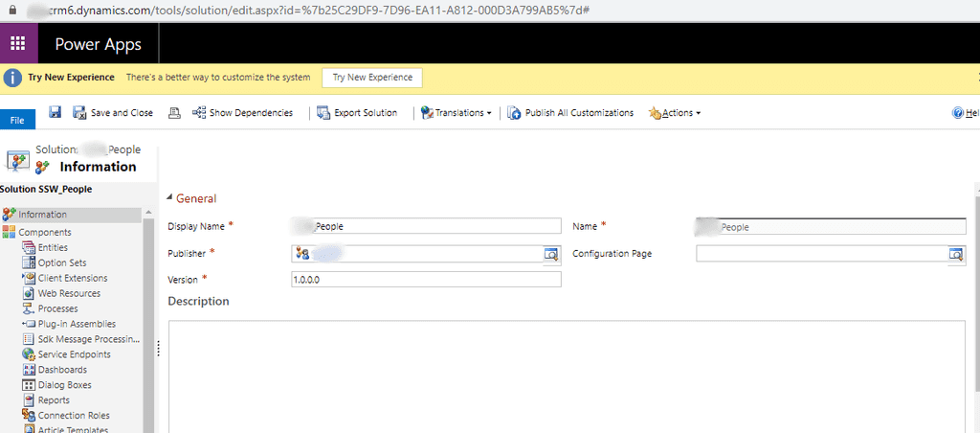The image size is (980, 433).
Task: Open Web Resources in the sidebar
Action: pyautogui.click(x=68, y=293)
